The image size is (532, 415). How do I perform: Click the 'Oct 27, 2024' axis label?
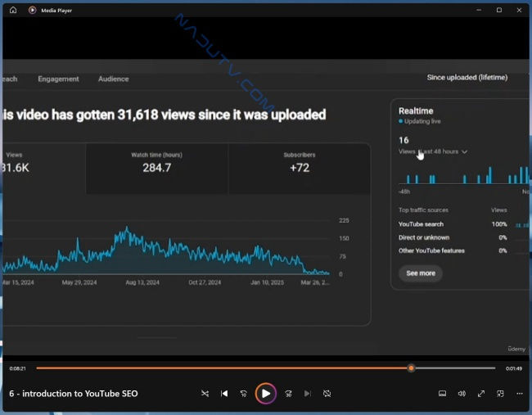click(x=205, y=282)
